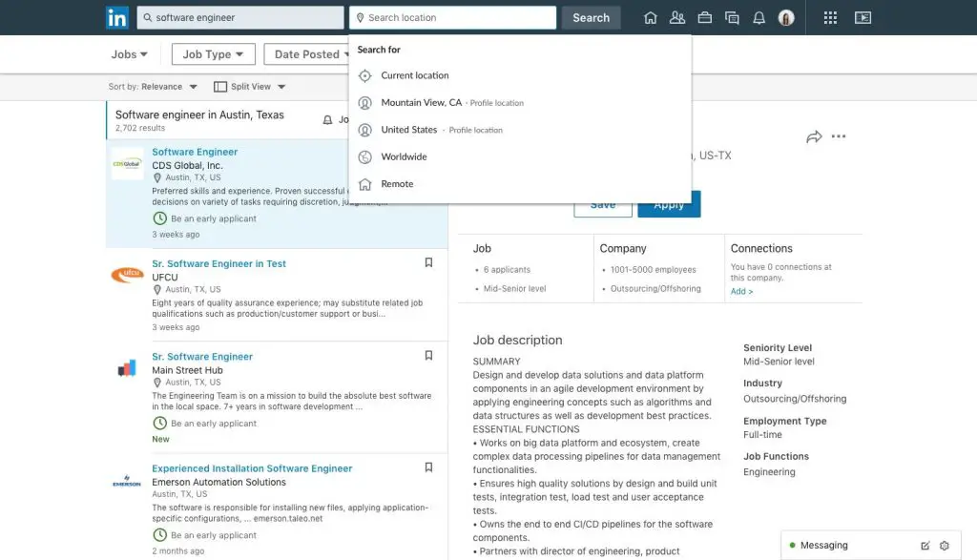Screen dimensions: 977x560
Task: Open Messaging chat icon in navbar
Action: point(732,17)
